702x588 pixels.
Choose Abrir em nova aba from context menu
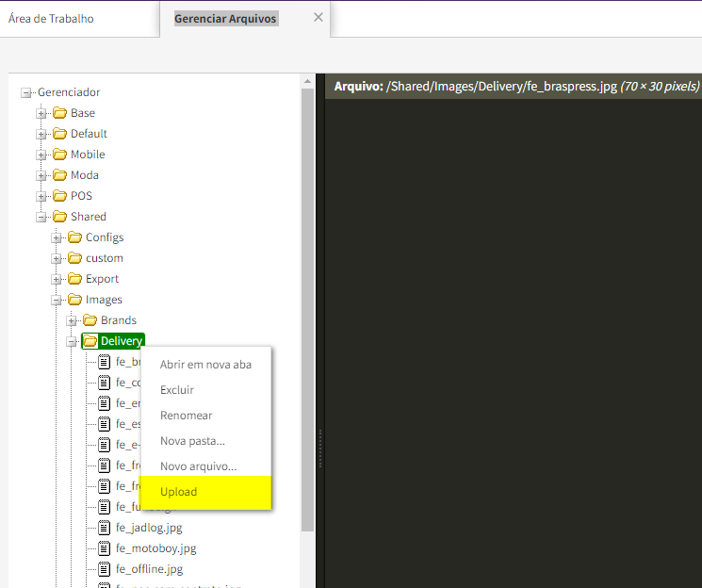click(206, 365)
